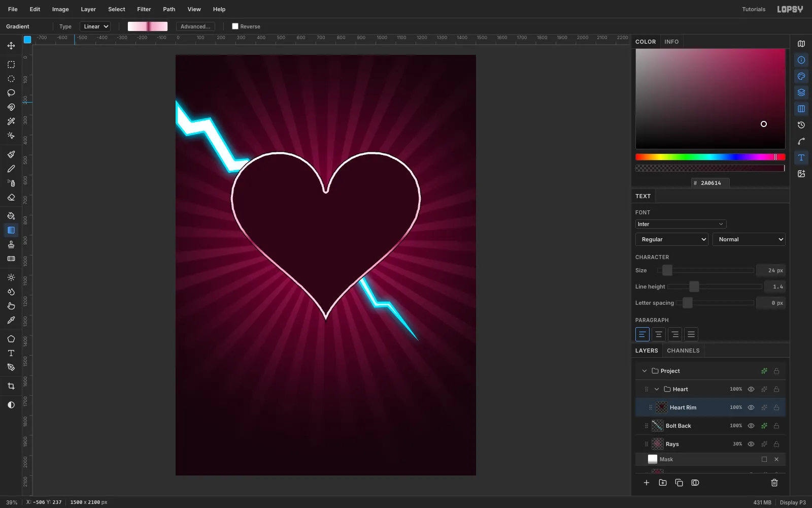This screenshot has width=812, height=508.
Task: Select the Elliptical Marquee tool
Action: click(11, 79)
